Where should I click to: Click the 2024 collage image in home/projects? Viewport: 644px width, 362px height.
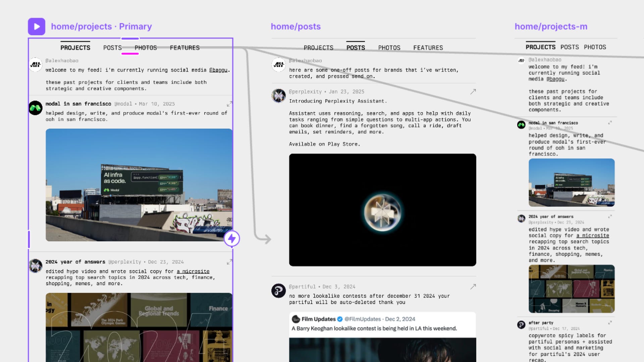[x=139, y=327]
